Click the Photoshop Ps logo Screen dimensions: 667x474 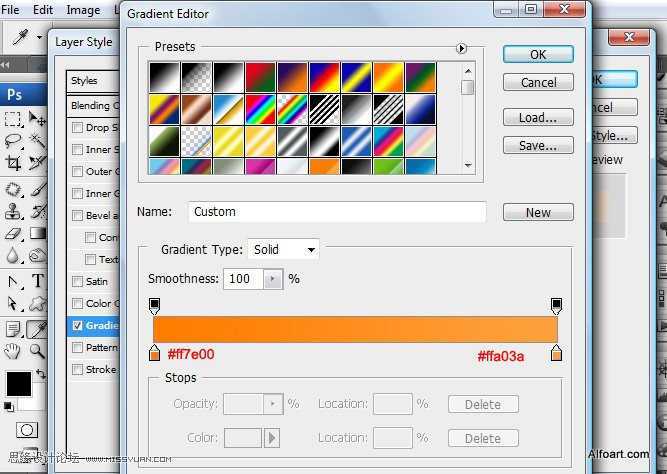[14, 94]
